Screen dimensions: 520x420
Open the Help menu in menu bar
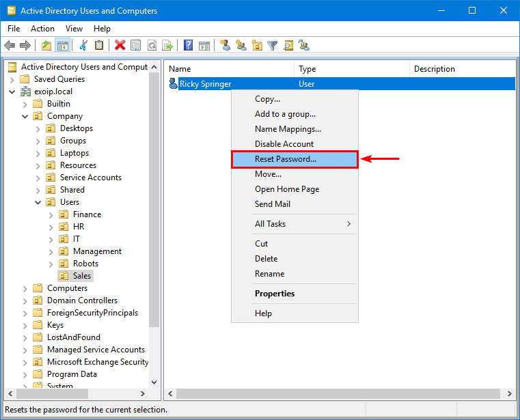[x=102, y=29]
